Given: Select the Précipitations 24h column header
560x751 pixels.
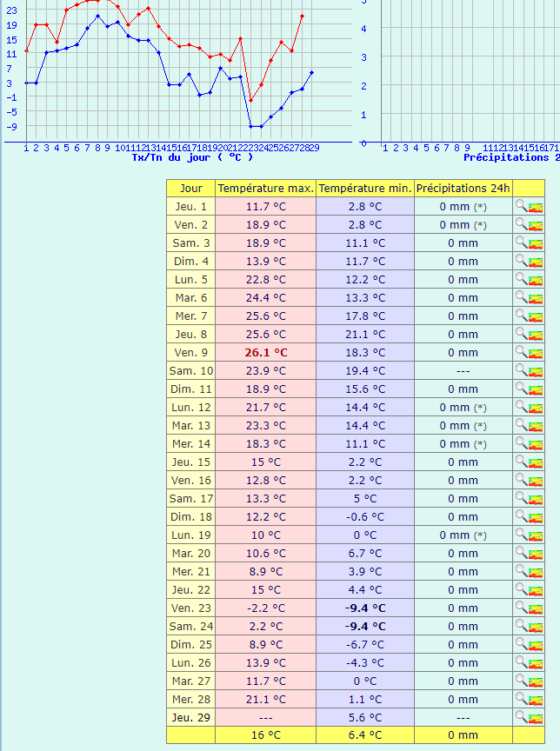Looking at the screenshot, I should pos(463,188).
